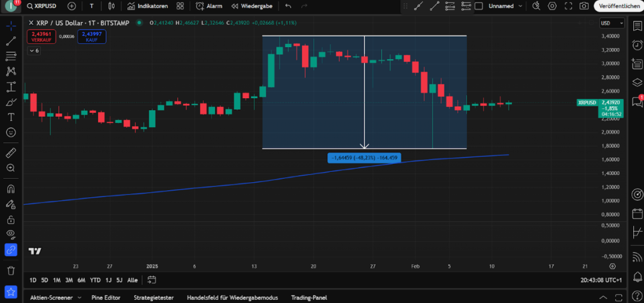The height and width of the screenshot is (303, 644).
Task: Open the watchlist panel in right sidebar
Action: [637, 25]
